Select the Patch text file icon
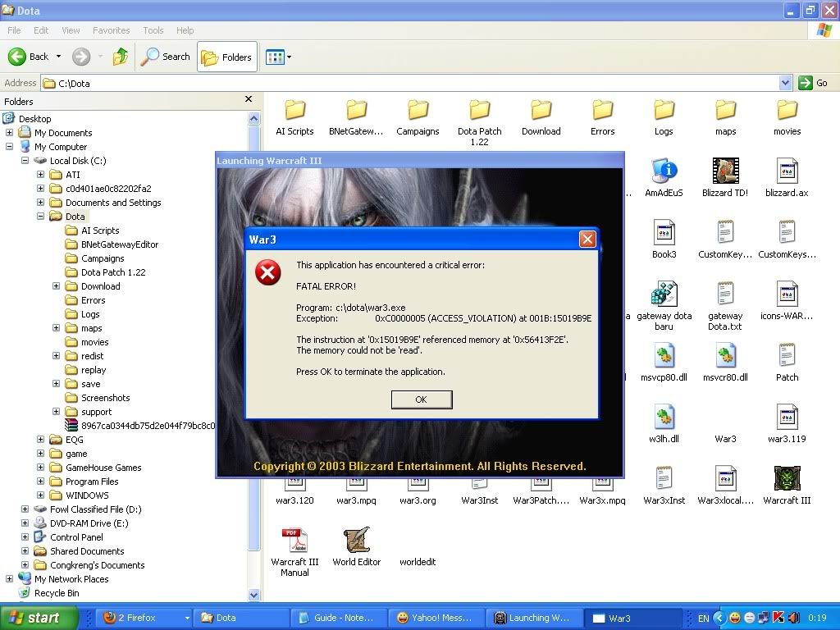The image size is (840, 630). (x=787, y=355)
